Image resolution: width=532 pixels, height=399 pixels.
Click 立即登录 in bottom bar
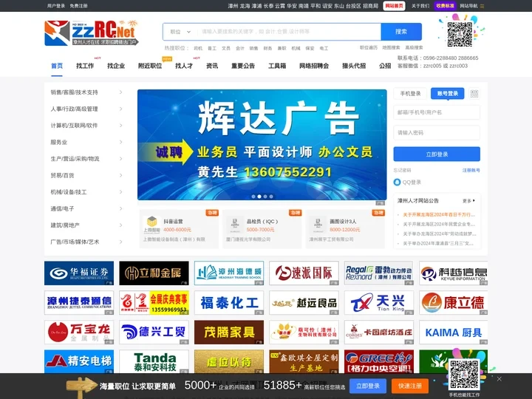tap(368, 386)
